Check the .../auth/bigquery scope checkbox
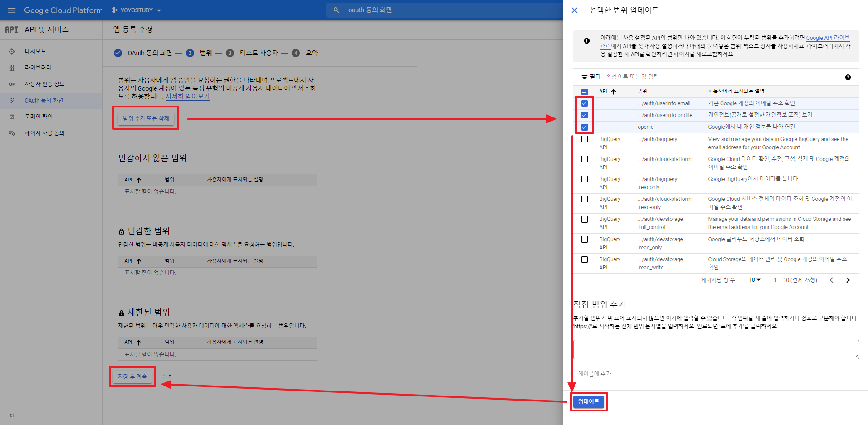 point(585,139)
